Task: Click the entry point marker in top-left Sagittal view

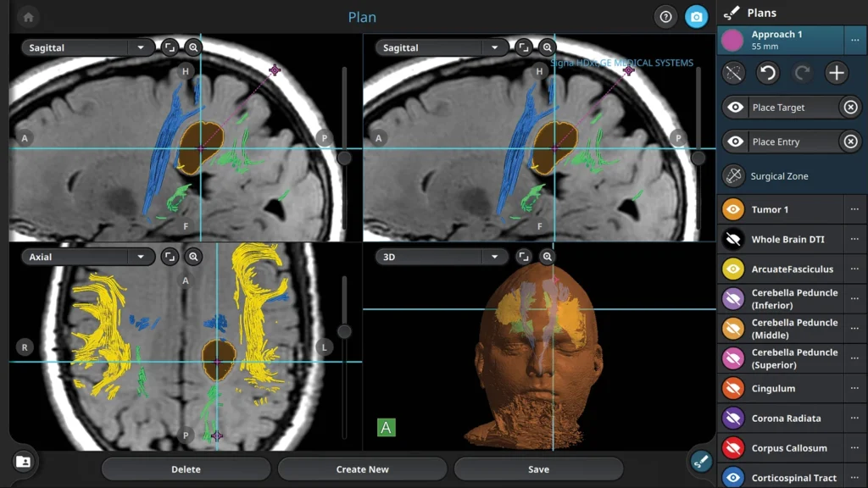Action: click(x=275, y=70)
